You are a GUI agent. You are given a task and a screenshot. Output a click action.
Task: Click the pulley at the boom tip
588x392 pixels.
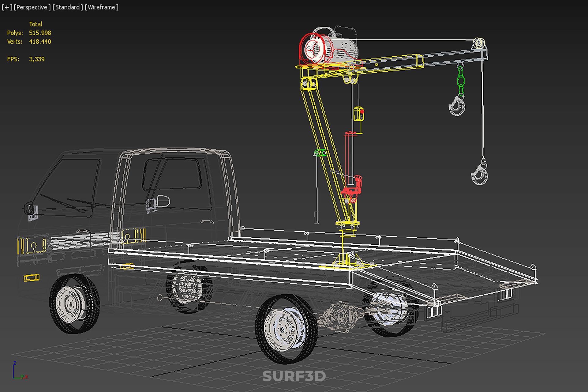click(479, 43)
